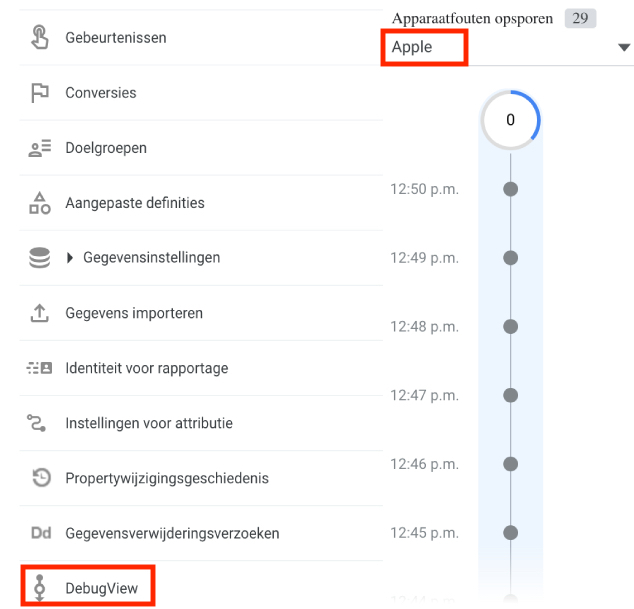The height and width of the screenshot is (609, 634).
Task: Click the Instellingen voor attributie path icon
Action: pos(36,423)
